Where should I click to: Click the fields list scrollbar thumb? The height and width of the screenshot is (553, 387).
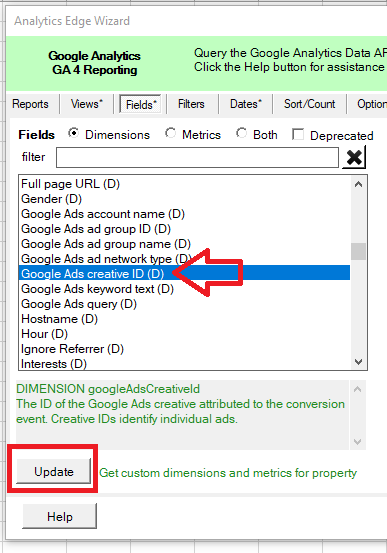coord(358,251)
